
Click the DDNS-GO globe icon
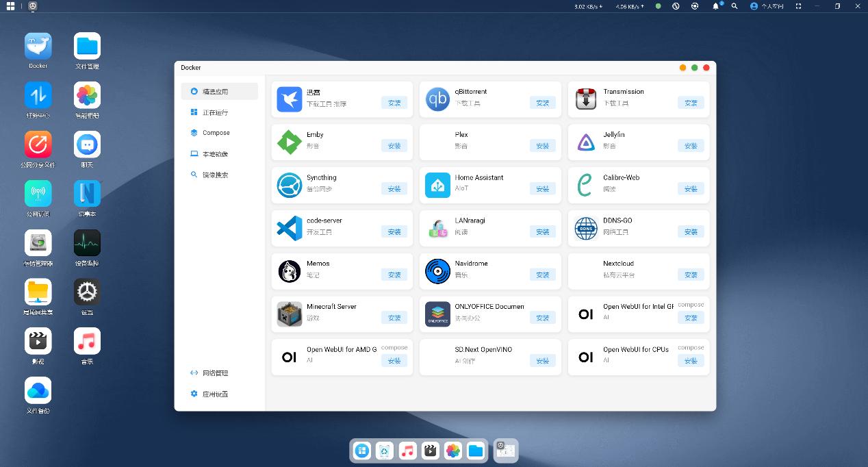586,228
